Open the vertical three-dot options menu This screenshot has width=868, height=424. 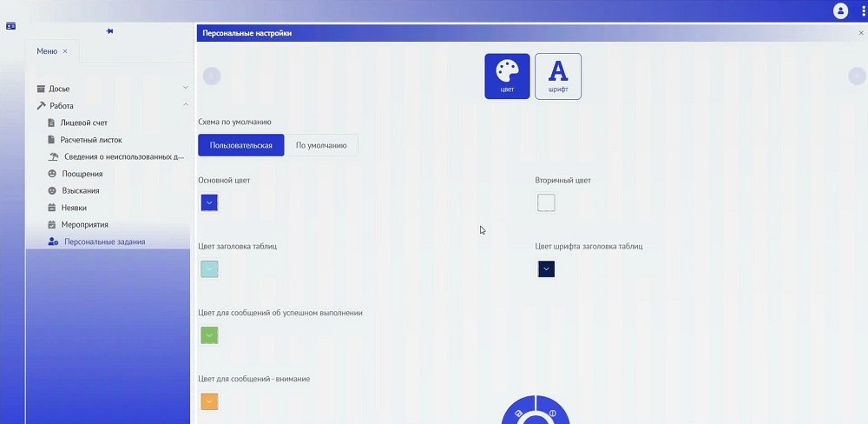(863, 10)
